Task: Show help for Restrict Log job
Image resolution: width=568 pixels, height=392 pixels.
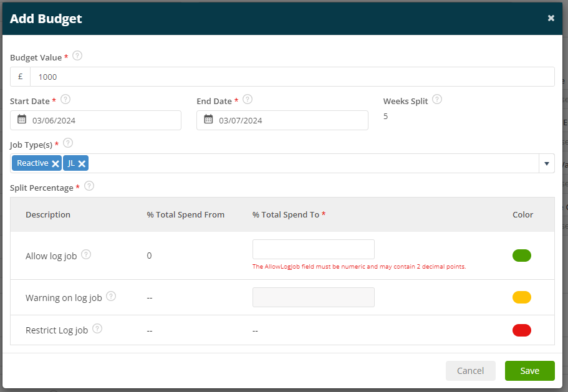Action: (97, 328)
